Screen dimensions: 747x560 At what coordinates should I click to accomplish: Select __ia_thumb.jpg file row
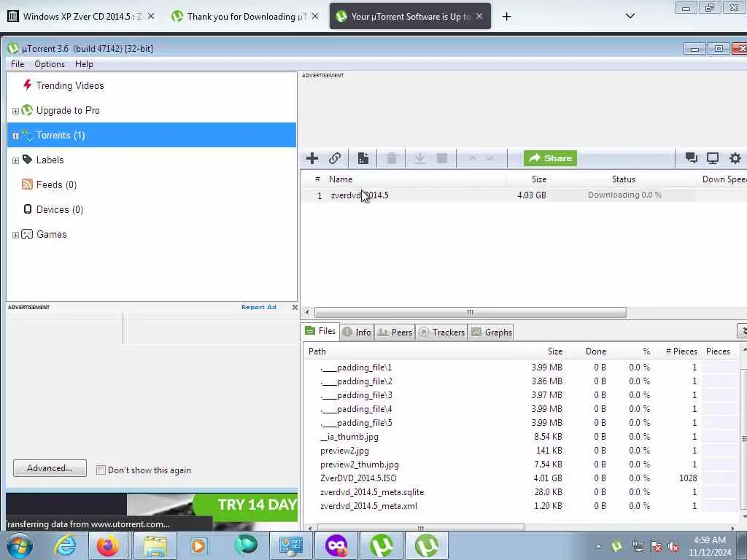coord(522,437)
